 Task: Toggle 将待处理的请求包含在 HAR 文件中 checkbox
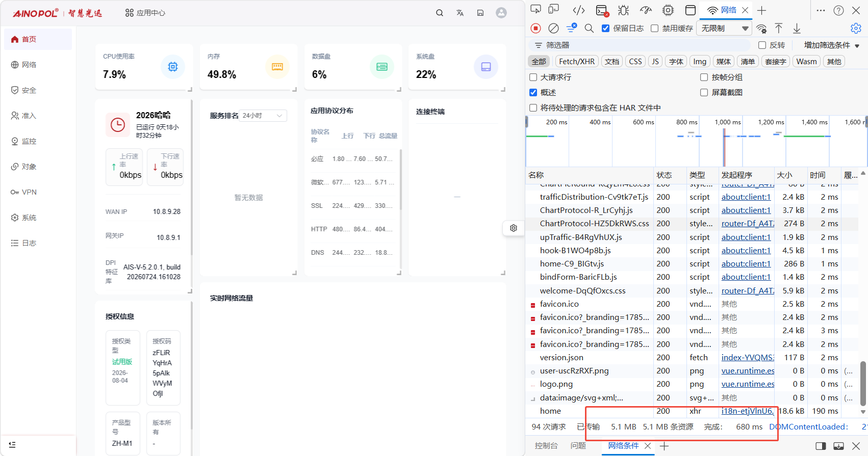coord(533,108)
